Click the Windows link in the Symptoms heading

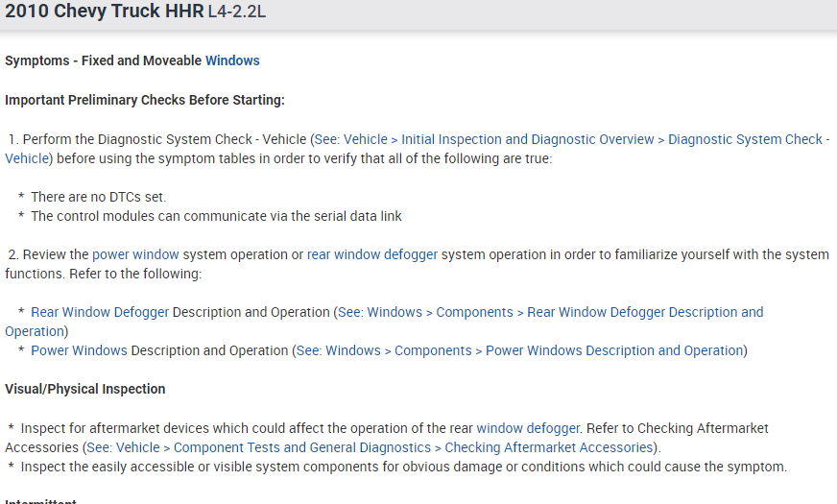click(232, 60)
